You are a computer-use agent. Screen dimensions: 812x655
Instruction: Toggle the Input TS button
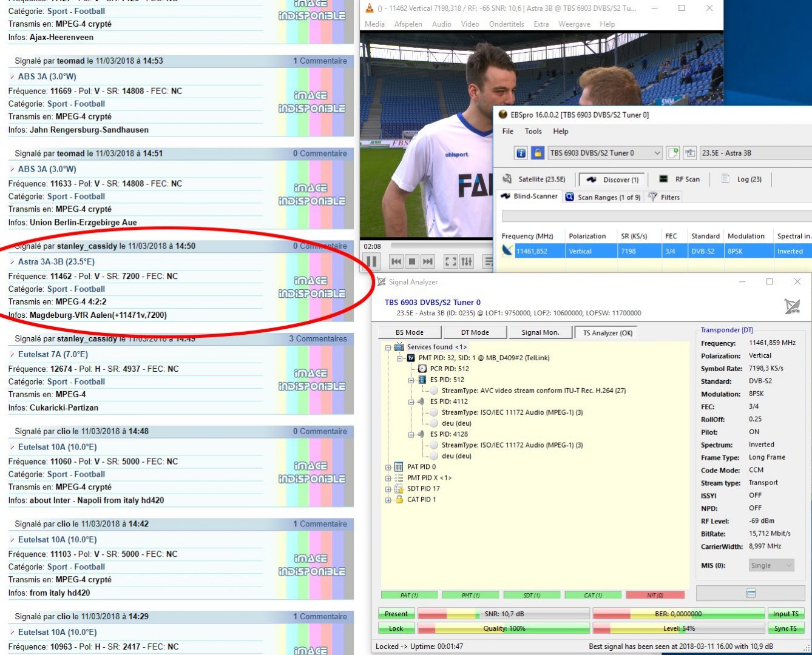[x=786, y=613]
